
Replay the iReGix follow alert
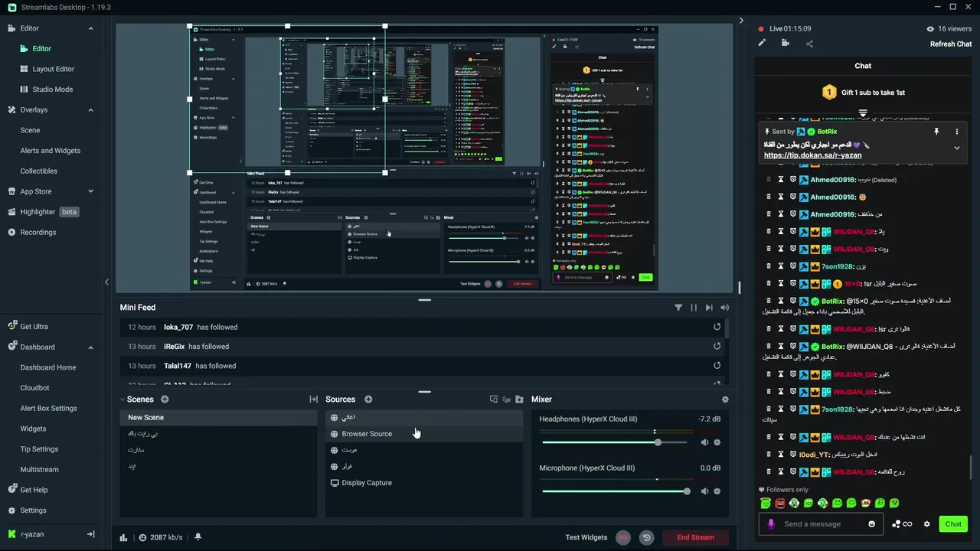pos(717,346)
